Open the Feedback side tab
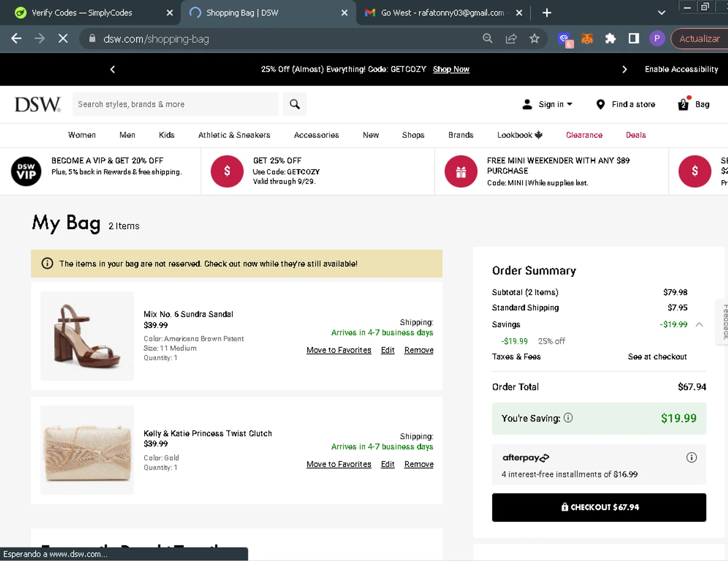The height and width of the screenshot is (561, 728). [x=723, y=322]
